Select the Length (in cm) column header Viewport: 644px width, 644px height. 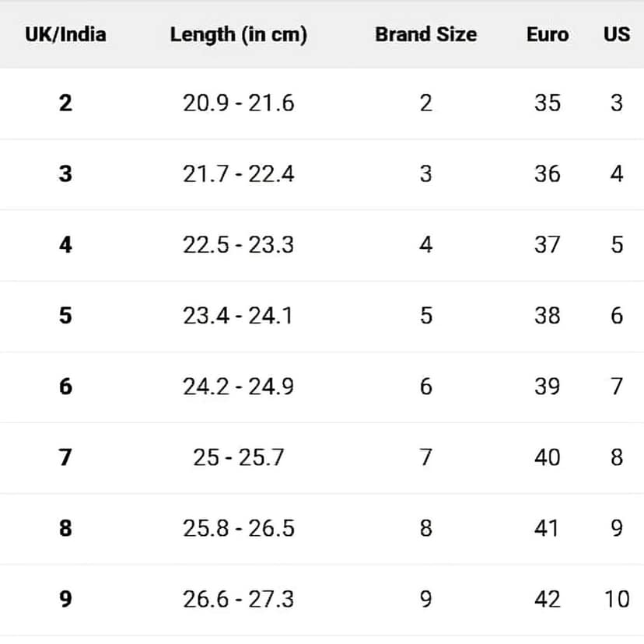tap(239, 35)
